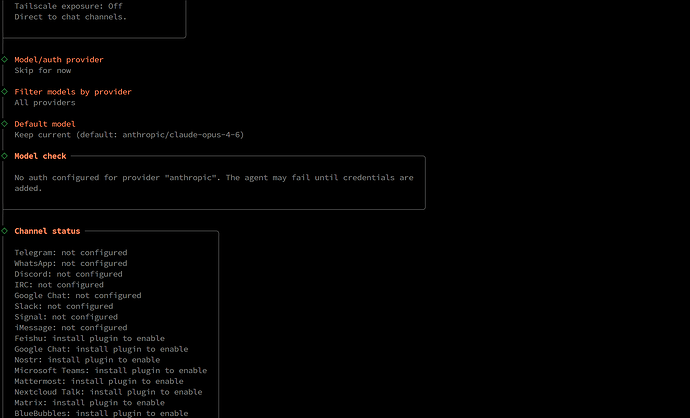This screenshot has width=690, height=418.
Task: Click the diamond marker beside Default model
Action: tap(4, 124)
